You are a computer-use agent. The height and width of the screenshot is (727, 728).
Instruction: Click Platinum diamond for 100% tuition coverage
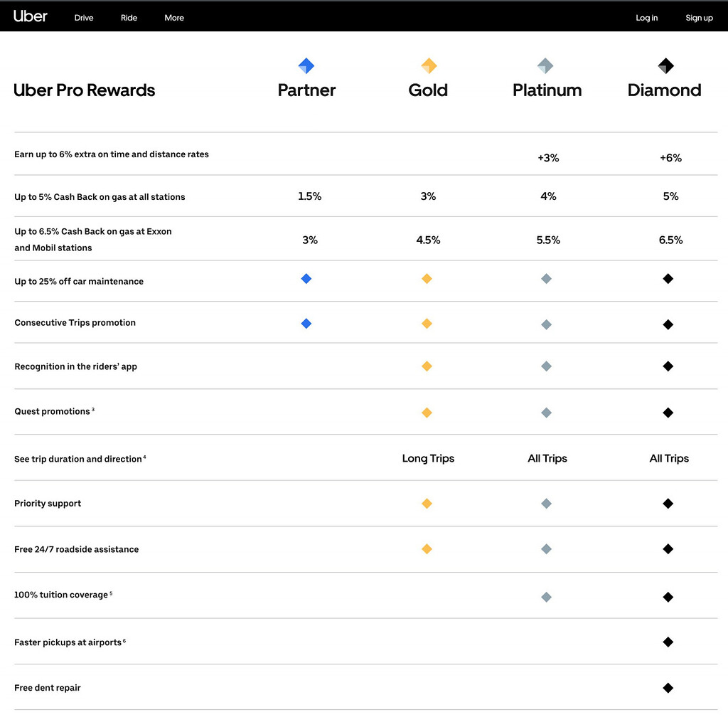(546, 597)
